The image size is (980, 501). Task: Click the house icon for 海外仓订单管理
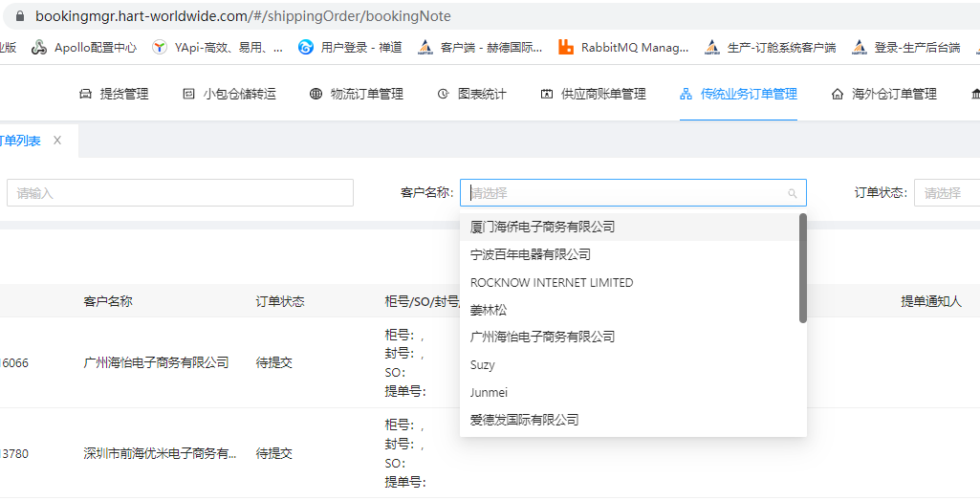tap(838, 94)
